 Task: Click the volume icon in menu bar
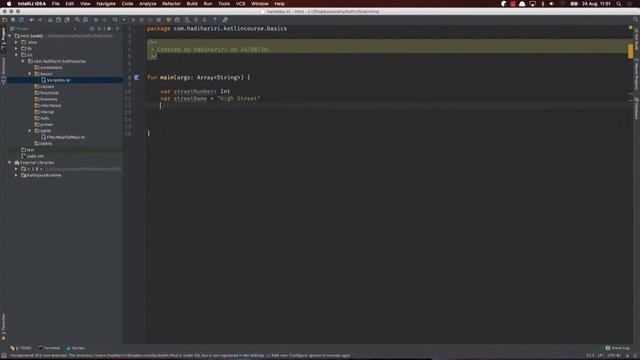point(551,4)
